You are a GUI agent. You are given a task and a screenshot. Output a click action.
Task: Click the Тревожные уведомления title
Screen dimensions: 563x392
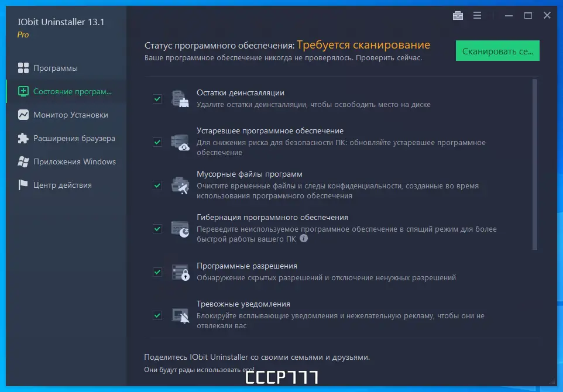[243, 304]
